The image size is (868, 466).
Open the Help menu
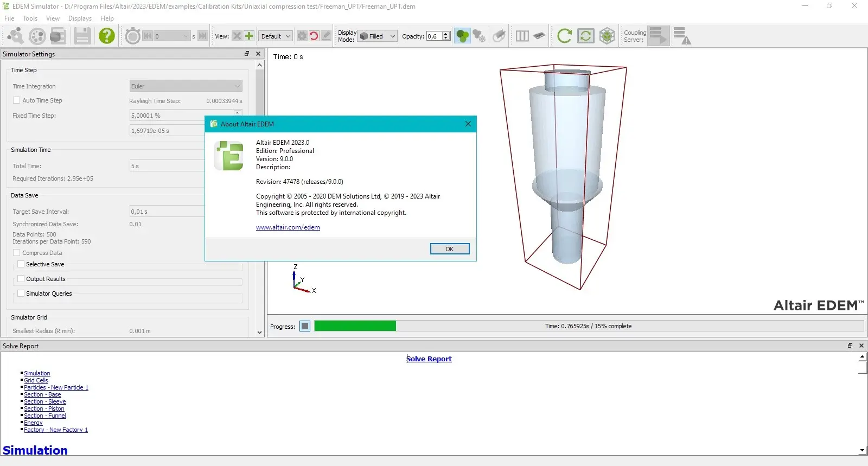(107, 18)
